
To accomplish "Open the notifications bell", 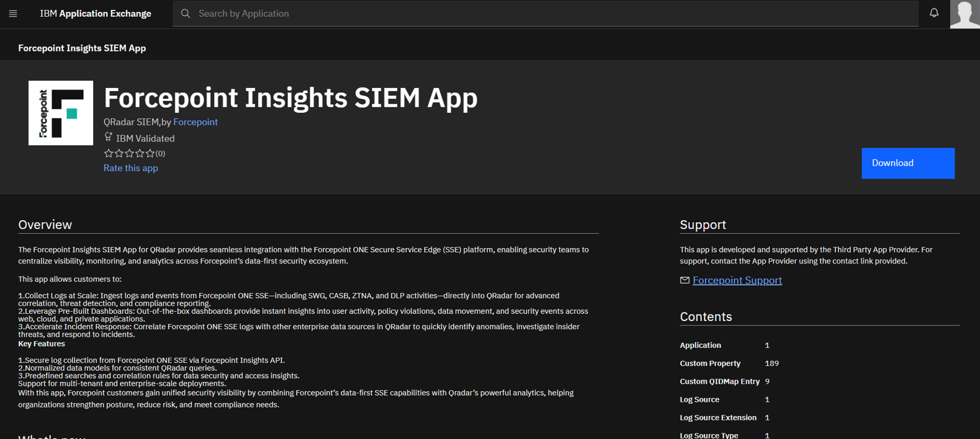I will (x=933, y=13).
